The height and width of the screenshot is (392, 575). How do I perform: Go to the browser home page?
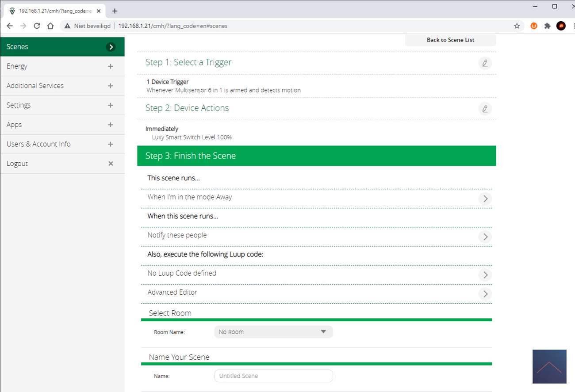(x=50, y=26)
